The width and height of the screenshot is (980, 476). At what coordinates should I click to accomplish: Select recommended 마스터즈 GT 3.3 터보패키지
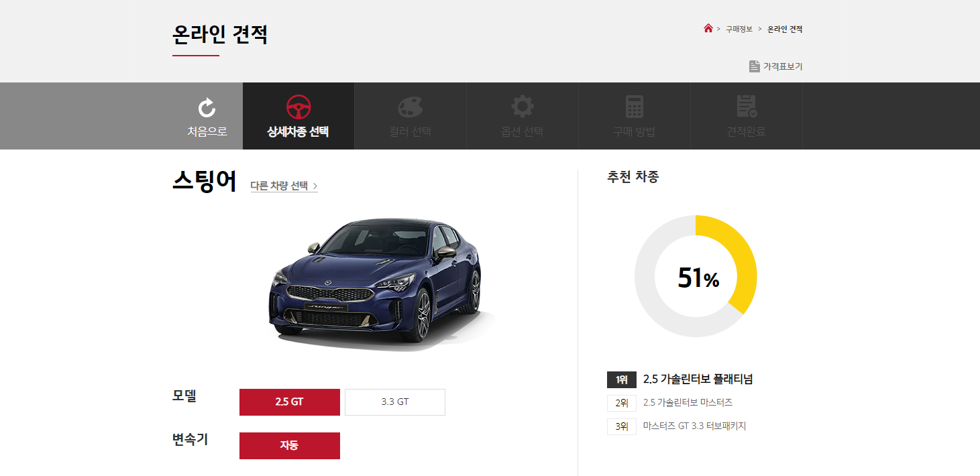694,426
